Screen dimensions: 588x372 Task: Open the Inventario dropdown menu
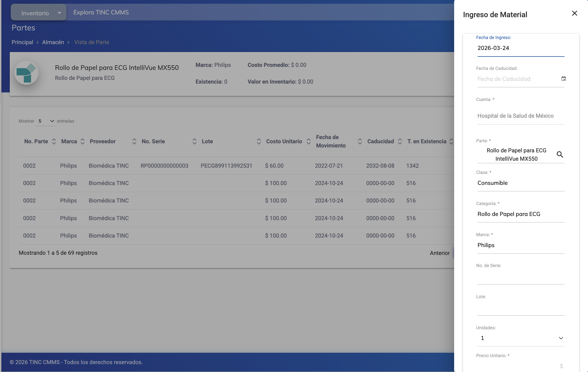[39, 13]
